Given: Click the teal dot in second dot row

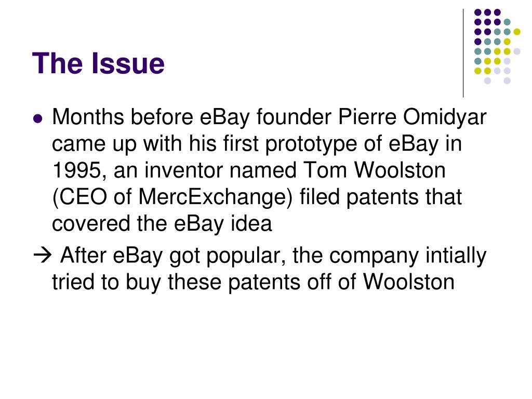Looking at the screenshot, I should tap(507, 22).
